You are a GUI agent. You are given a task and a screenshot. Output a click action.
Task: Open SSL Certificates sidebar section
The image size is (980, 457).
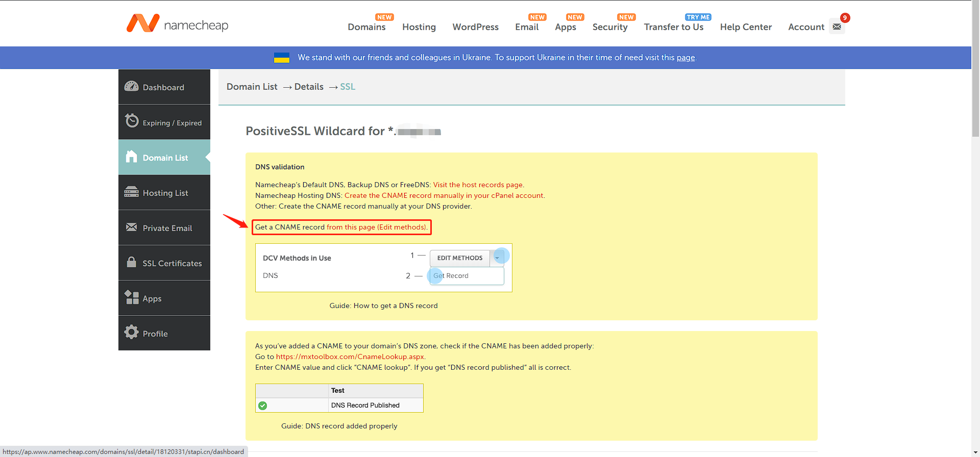click(x=164, y=263)
